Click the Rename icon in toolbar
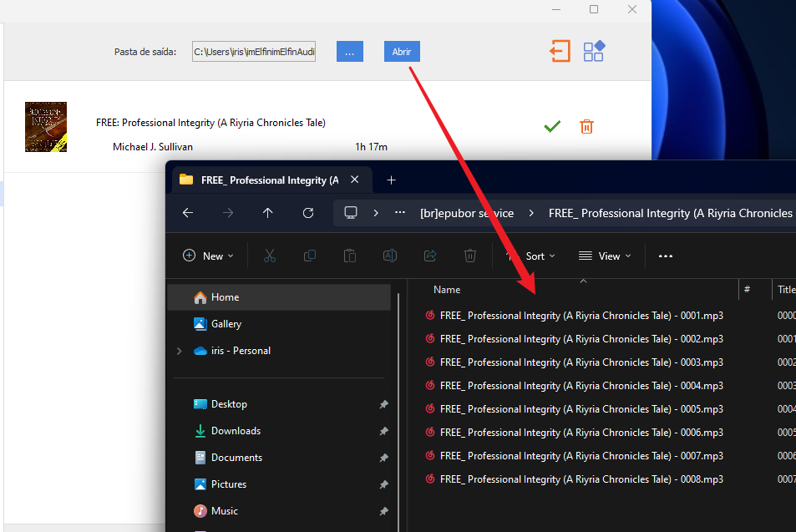796x532 pixels. (x=390, y=256)
